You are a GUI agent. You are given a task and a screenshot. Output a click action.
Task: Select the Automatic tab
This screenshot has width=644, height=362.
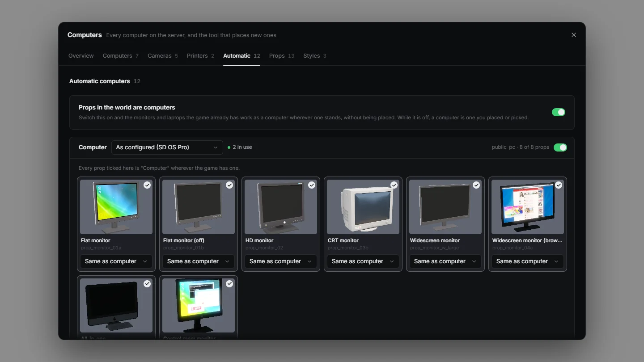[241, 56]
